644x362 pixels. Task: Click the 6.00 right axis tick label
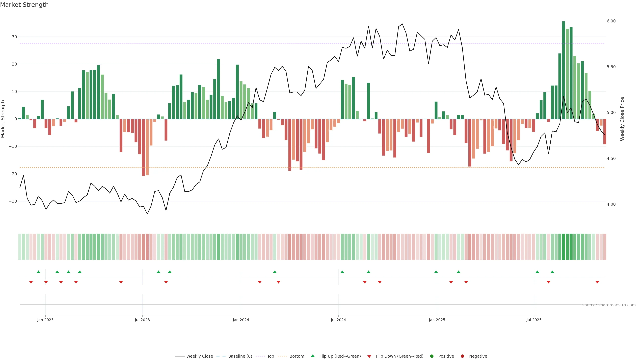click(611, 21)
